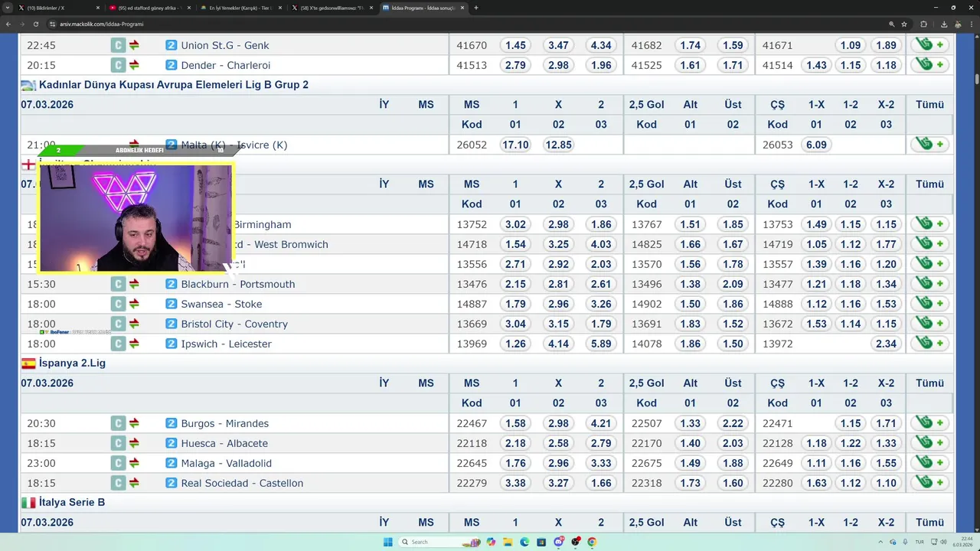980x551 pixels.
Task: Switch to the X'te gedsonwilliamswz tab
Action: click(332, 8)
